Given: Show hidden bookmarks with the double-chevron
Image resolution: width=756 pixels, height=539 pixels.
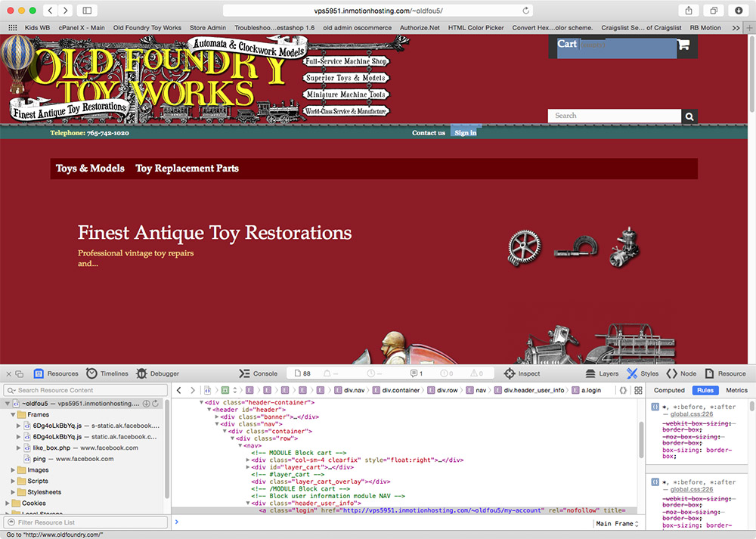Looking at the screenshot, I should (x=736, y=28).
